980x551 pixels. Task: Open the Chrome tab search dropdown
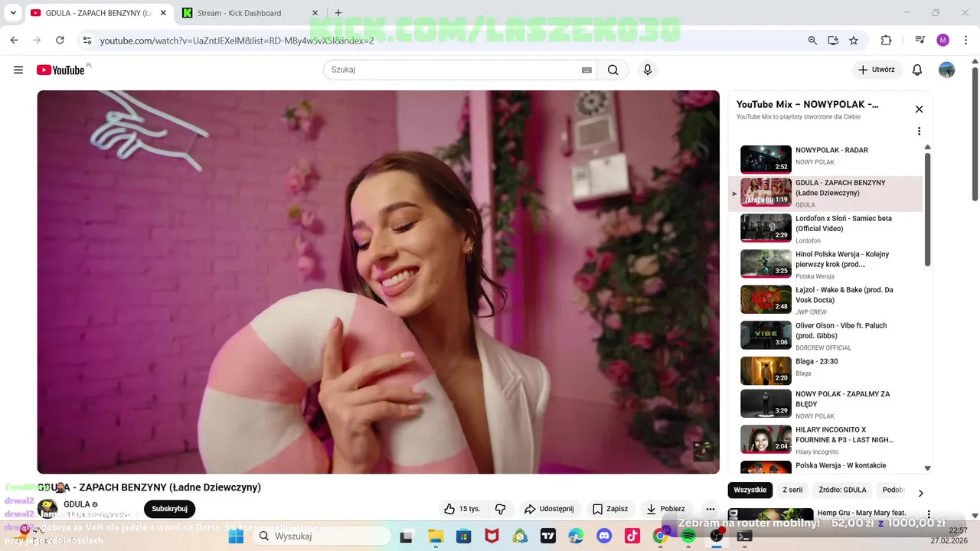(13, 13)
